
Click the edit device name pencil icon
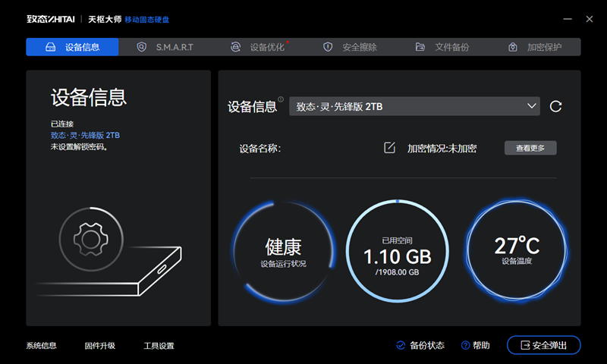pos(389,148)
